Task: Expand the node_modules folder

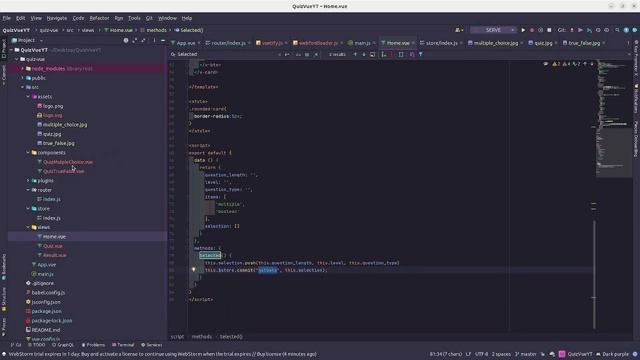Action: click(22, 69)
